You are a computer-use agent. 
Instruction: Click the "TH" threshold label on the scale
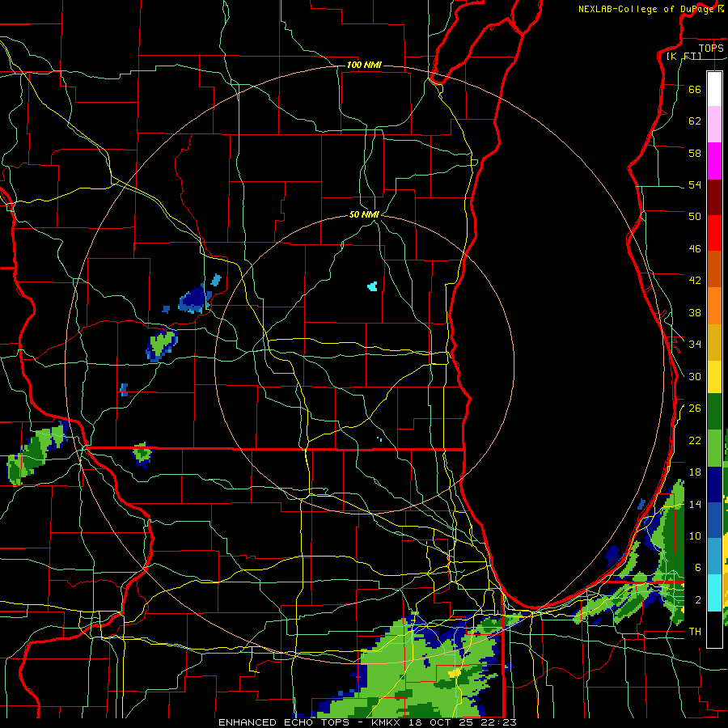[695, 631]
